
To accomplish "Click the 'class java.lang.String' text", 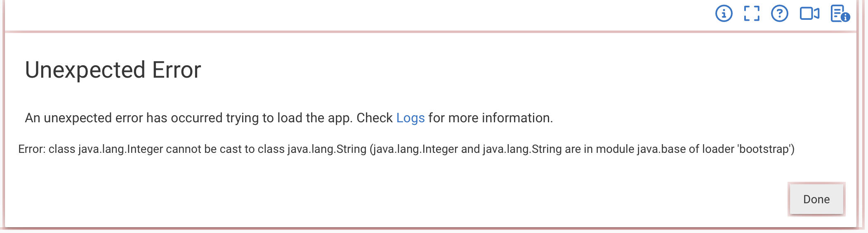I will [x=312, y=149].
